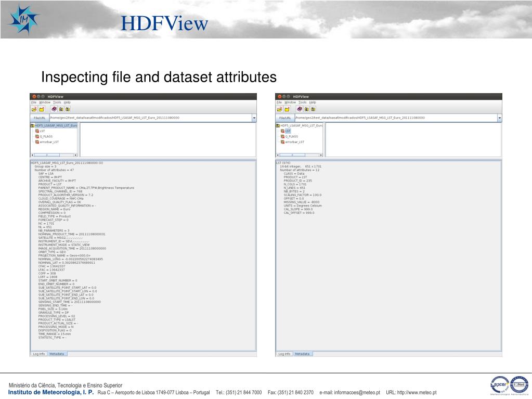532x399 pixels.
Task: Click errorbar_LST dataset icon in right window tree
Action: tap(282, 142)
